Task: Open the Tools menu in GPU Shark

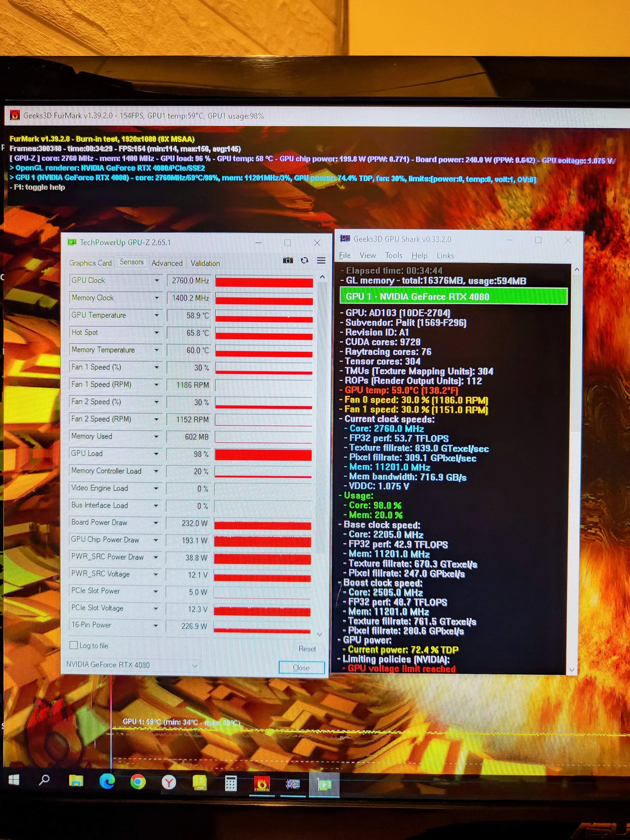Action: [394, 255]
